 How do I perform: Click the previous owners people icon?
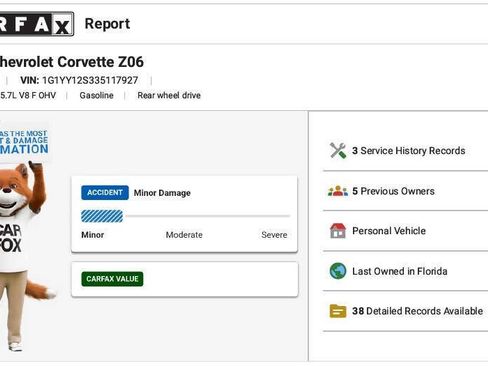[338, 191]
